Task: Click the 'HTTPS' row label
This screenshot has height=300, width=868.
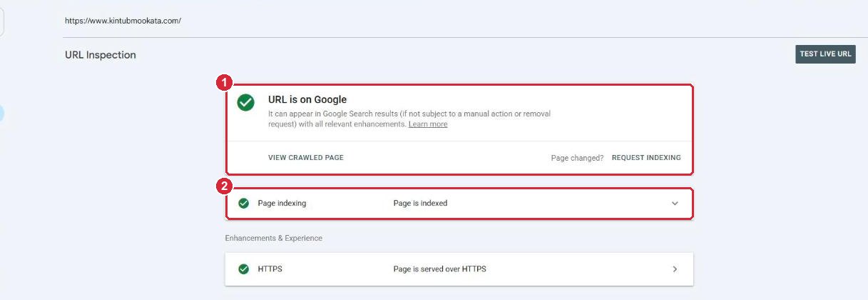Action: tap(270, 269)
